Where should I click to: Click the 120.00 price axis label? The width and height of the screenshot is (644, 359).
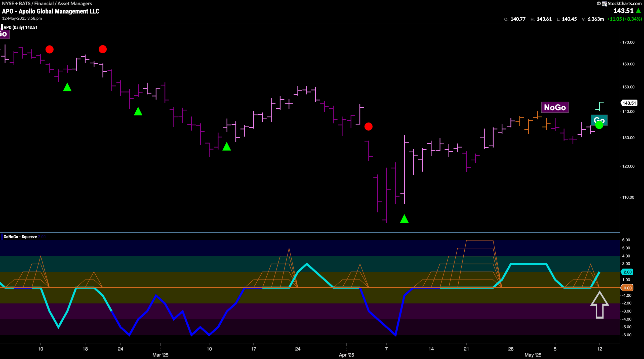(x=628, y=166)
